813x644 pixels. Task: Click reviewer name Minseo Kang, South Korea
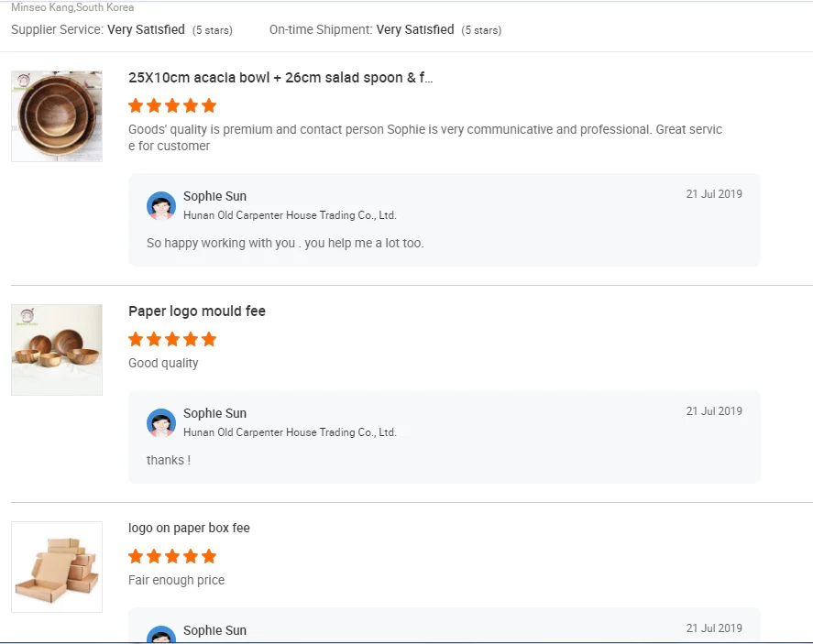click(x=72, y=7)
